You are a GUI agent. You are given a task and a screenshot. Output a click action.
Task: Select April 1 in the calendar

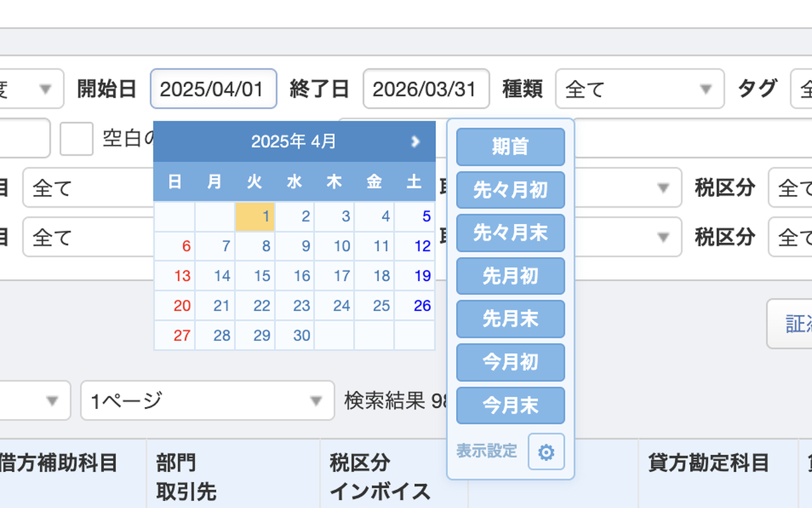pyautogui.click(x=255, y=217)
